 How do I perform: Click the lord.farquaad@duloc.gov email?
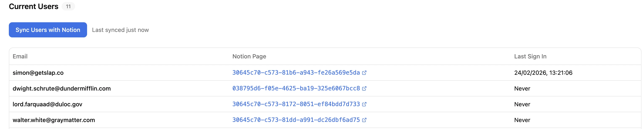[47, 104]
